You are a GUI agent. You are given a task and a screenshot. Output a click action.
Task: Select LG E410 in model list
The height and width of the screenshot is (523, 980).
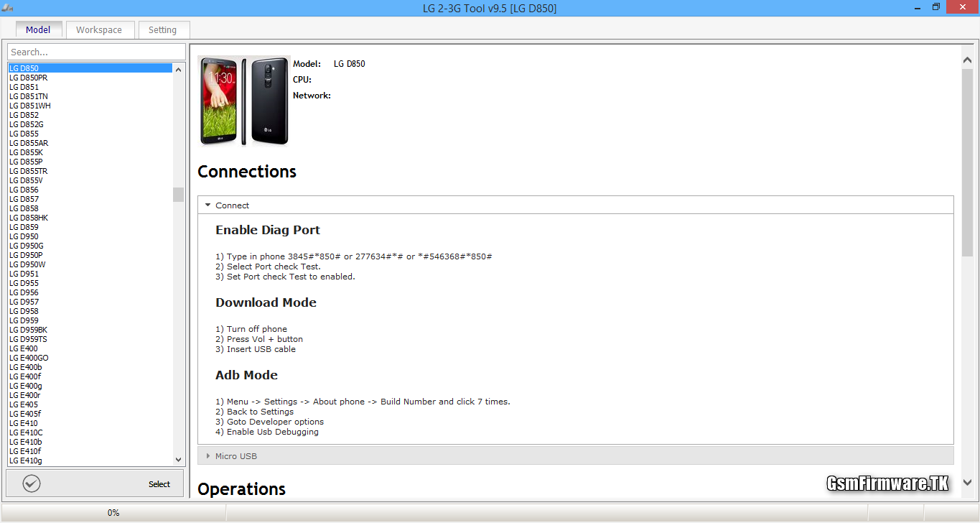click(90, 423)
